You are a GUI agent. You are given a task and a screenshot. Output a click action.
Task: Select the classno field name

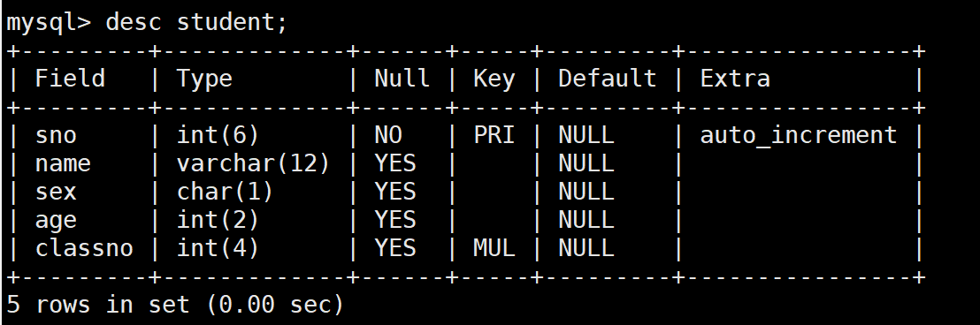click(84, 248)
